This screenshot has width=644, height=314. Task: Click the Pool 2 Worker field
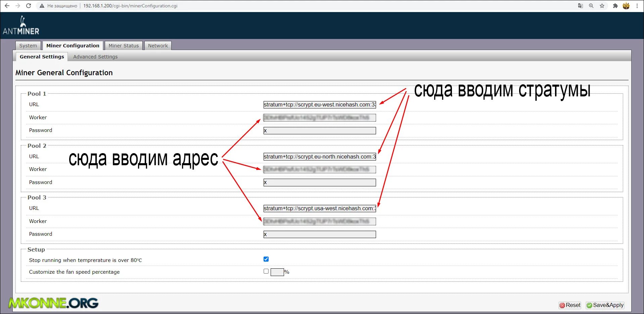coord(320,170)
